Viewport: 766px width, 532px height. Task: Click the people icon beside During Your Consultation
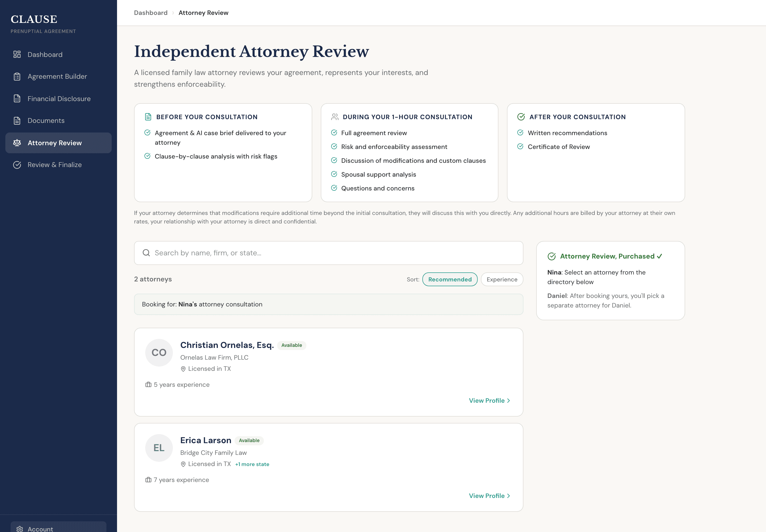tap(335, 117)
